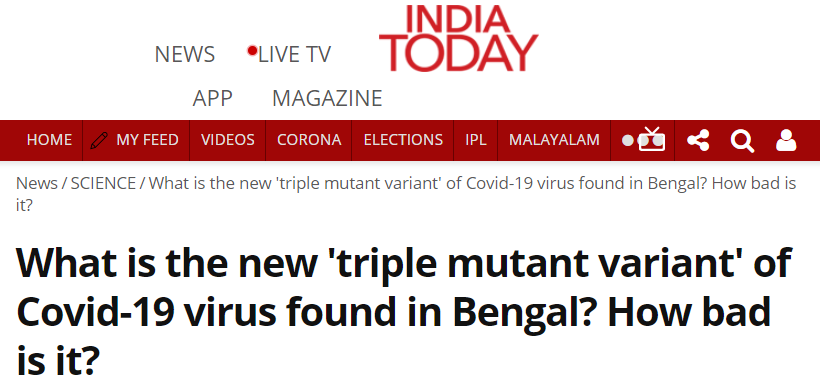Go to the MAGAZINE page
Screen dimensions: 820x381
click(x=327, y=98)
